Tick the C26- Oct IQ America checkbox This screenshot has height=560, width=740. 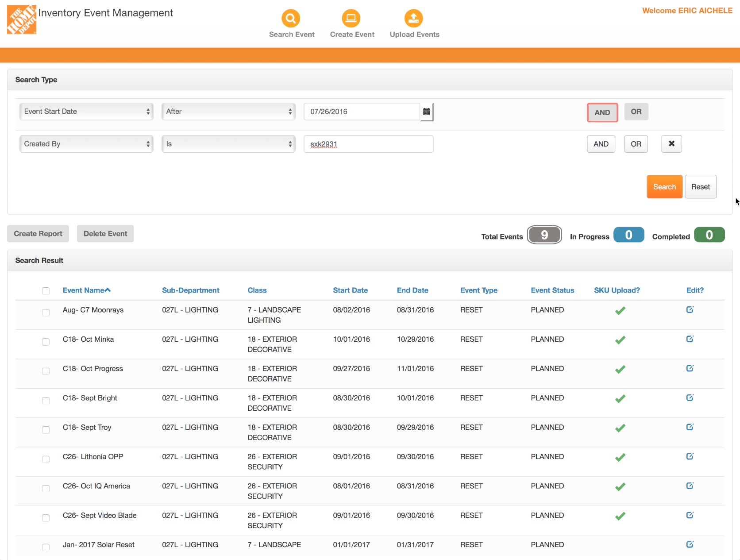[x=46, y=489]
